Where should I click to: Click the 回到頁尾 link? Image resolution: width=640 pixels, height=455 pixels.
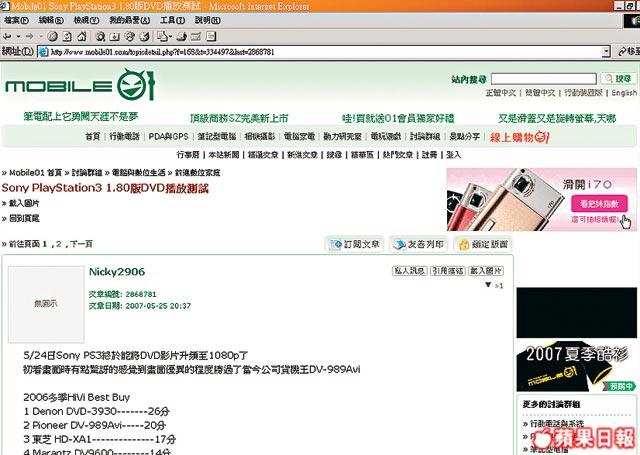point(24,219)
